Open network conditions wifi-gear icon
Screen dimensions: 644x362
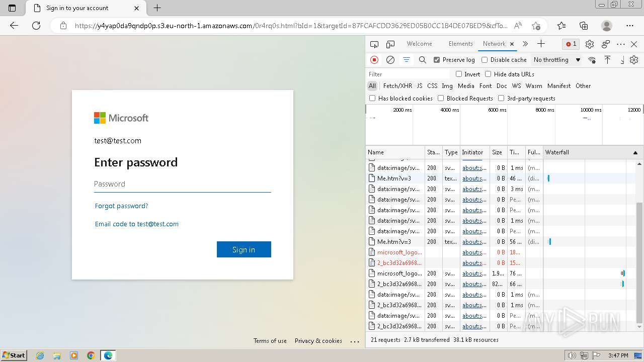click(592, 60)
